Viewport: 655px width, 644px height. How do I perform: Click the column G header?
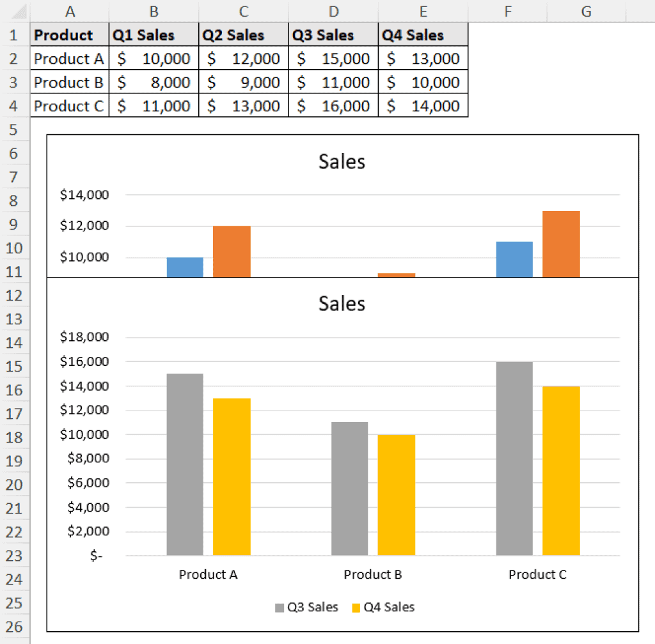[x=586, y=11]
